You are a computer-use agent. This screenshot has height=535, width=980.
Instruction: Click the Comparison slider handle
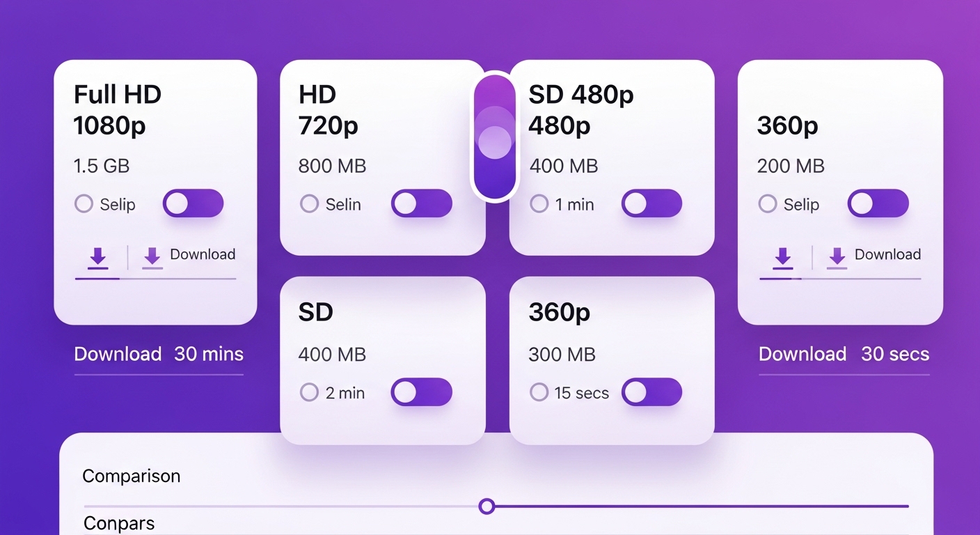487,506
